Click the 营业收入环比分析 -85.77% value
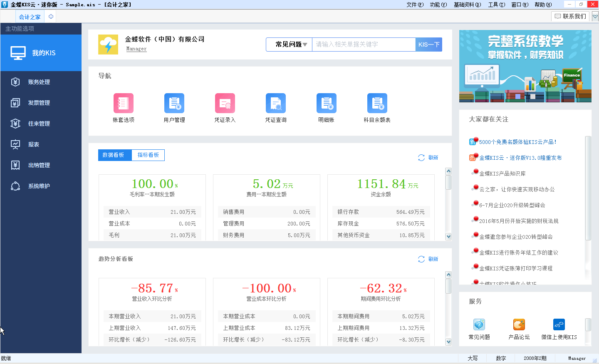Image resolution: width=599 pixels, height=364 pixels. pyautogui.click(x=154, y=288)
